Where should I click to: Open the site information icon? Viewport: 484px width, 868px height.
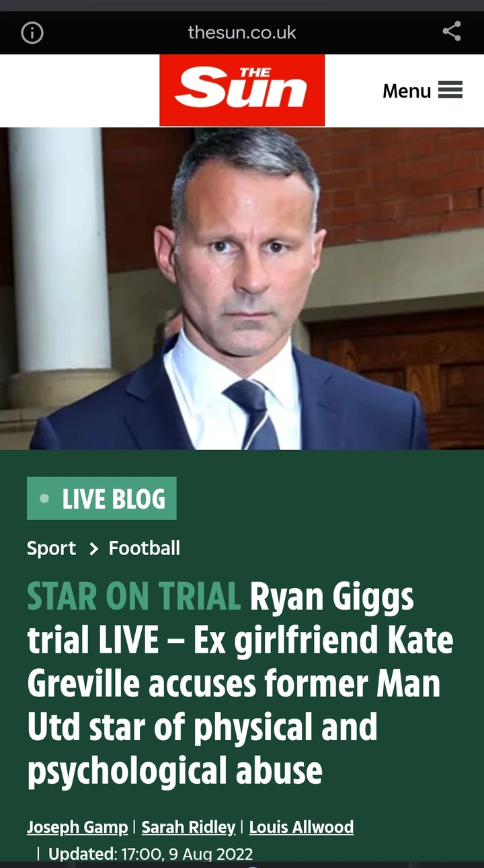pyautogui.click(x=32, y=32)
